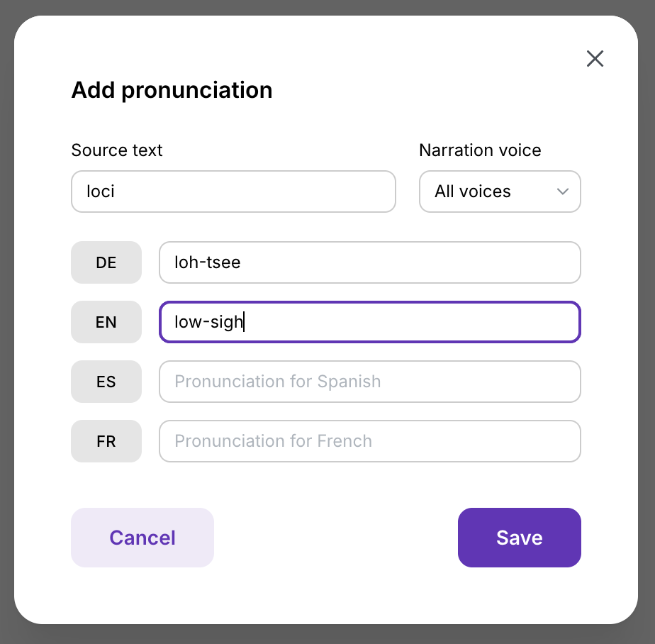Focus the Pronunciation for Spanish field

369,382
